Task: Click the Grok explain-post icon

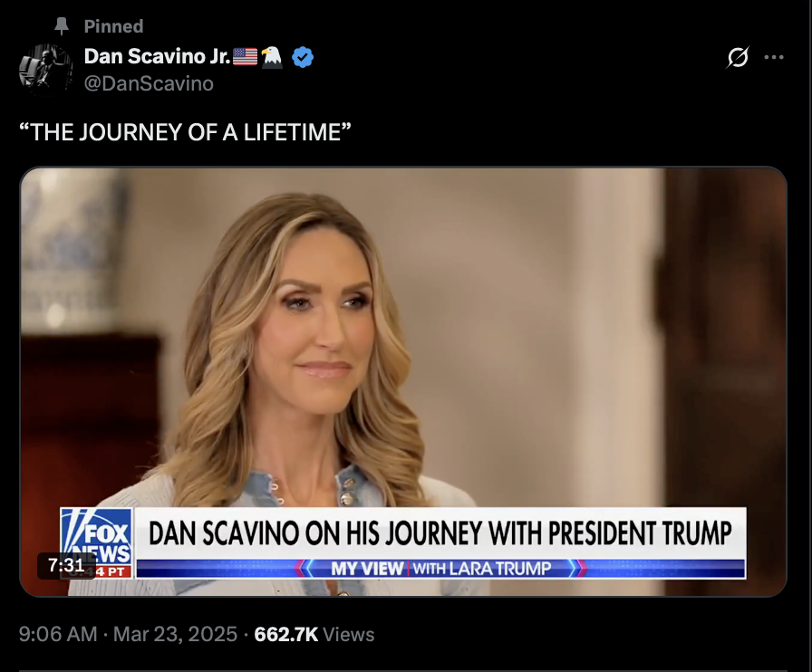Action: tap(737, 57)
